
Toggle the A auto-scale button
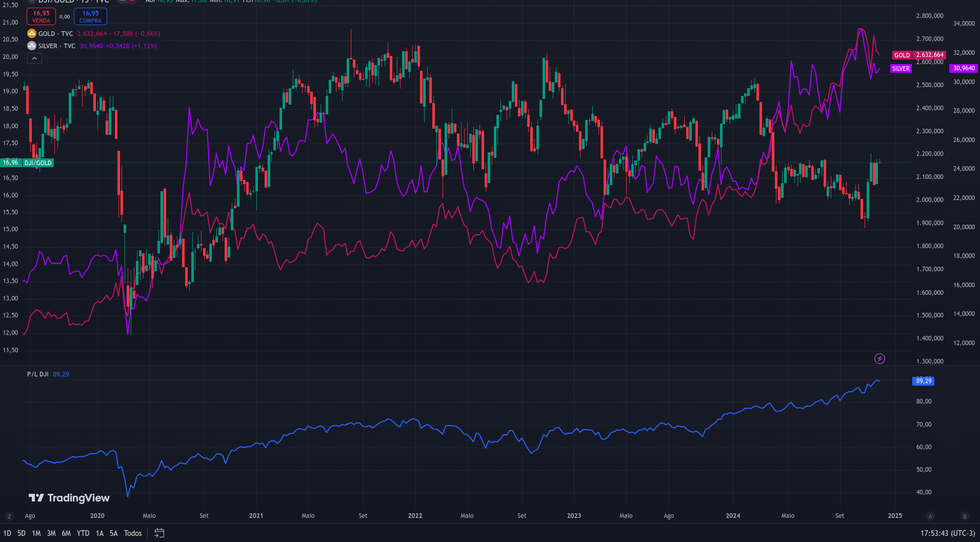point(930,516)
